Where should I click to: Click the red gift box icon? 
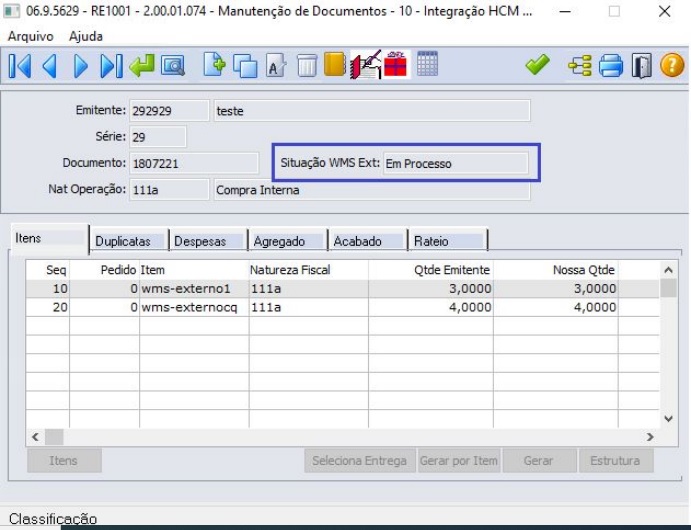(x=395, y=64)
